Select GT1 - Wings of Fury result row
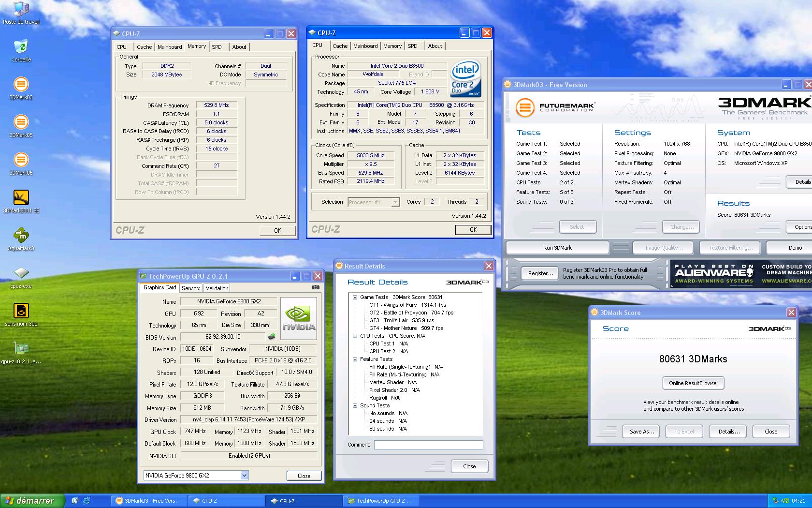This screenshot has width=812, height=508. [407, 305]
